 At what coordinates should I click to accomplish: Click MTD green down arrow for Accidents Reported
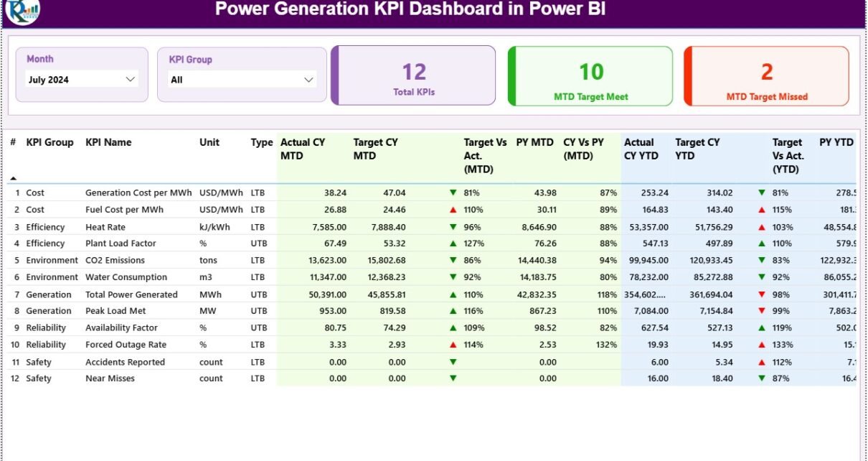[x=453, y=362]
